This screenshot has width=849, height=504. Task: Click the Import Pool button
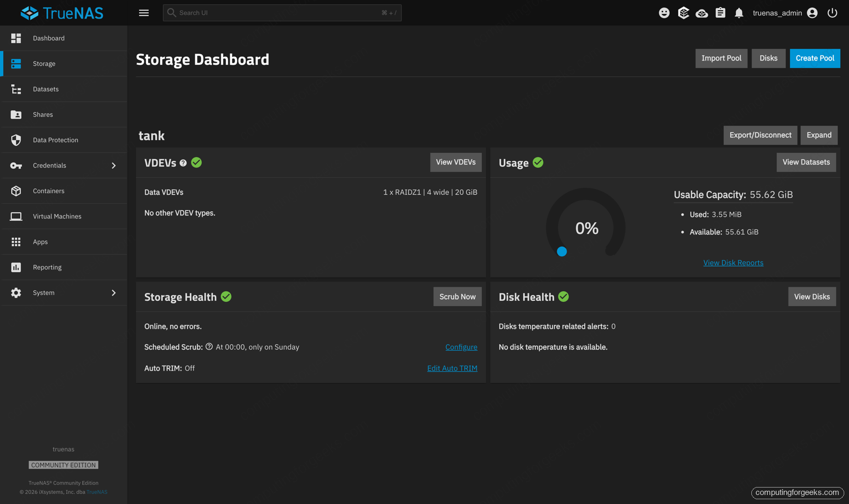[722, 58]
